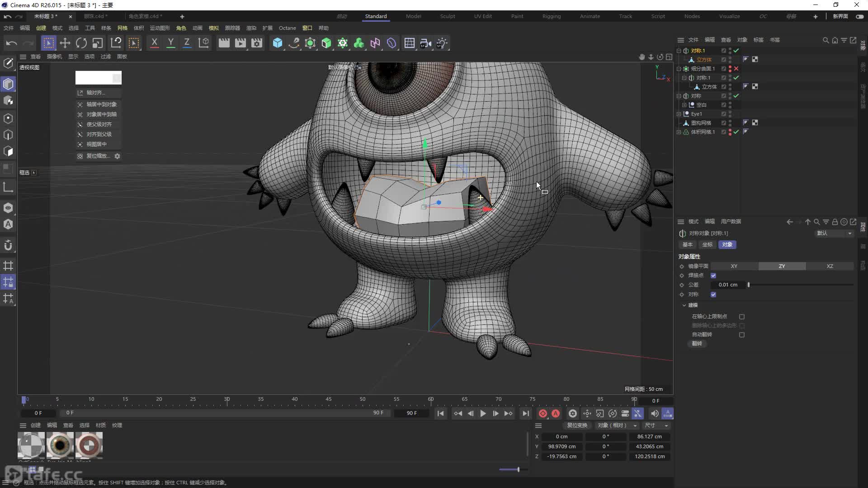Expand the 体积网格.1 tree node

point(679,132)
